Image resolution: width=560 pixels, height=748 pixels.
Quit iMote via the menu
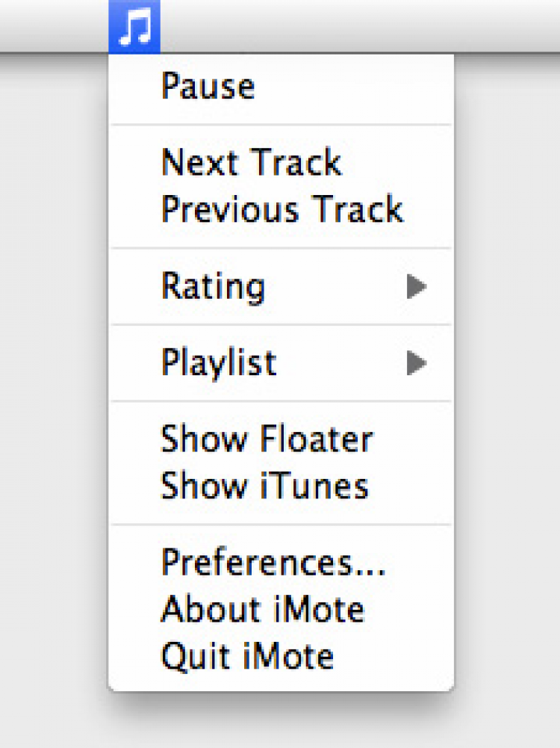click(247, 657)
